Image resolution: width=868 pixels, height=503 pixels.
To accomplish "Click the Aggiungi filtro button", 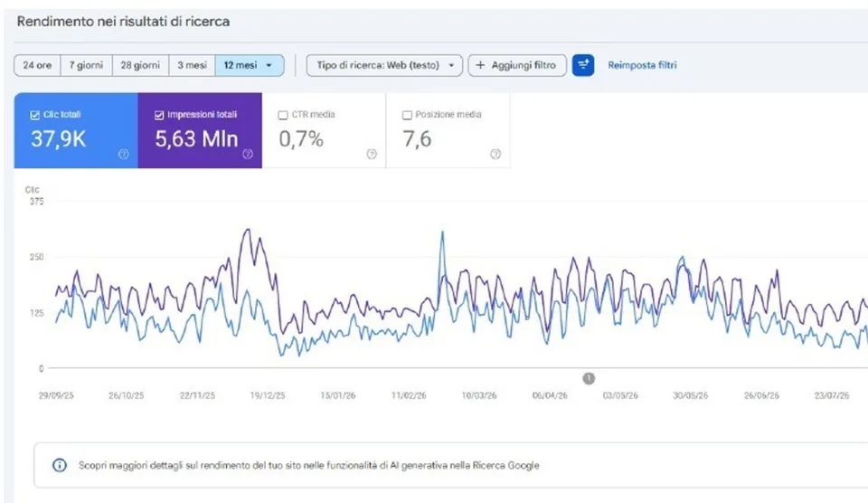I will click(x=517, y=65).
